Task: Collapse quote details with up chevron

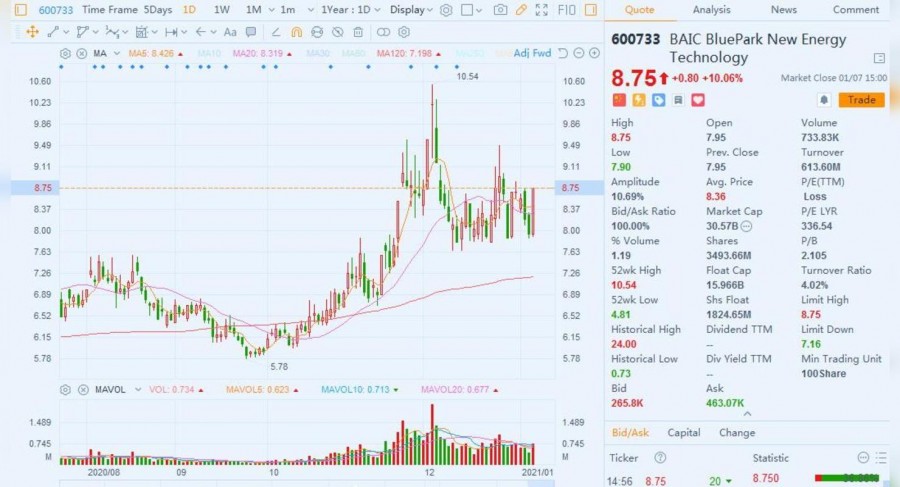Action: (747, 414)
